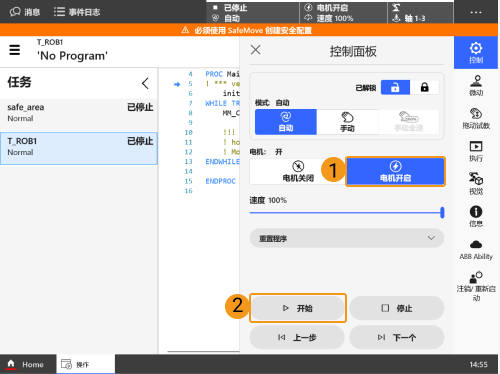Viewport: 500px width, 374px height.
Task: Click the ENDPROC line 15
Action: click(220, 181)
